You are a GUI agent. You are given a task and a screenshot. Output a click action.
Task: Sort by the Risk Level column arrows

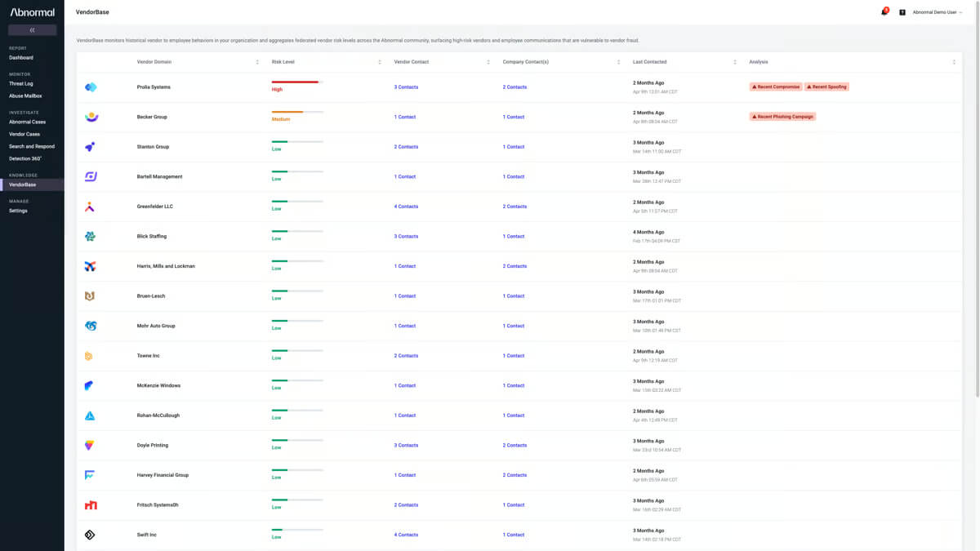click(380, 62)
